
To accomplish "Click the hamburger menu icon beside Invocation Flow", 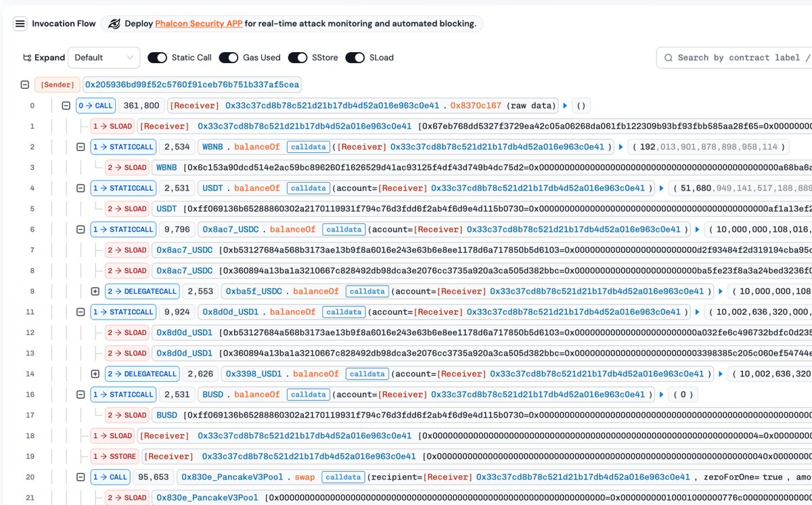I will [20, 24].
